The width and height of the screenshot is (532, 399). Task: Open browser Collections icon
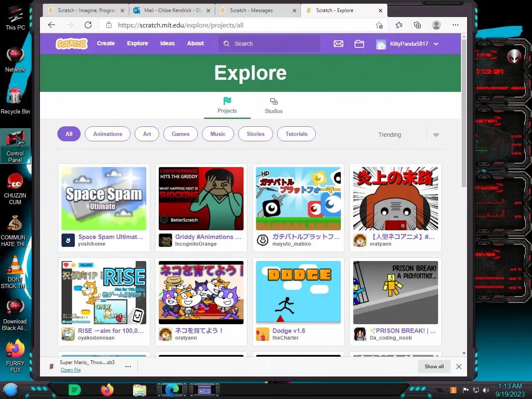pyautogui.click(x=417, y=25)
